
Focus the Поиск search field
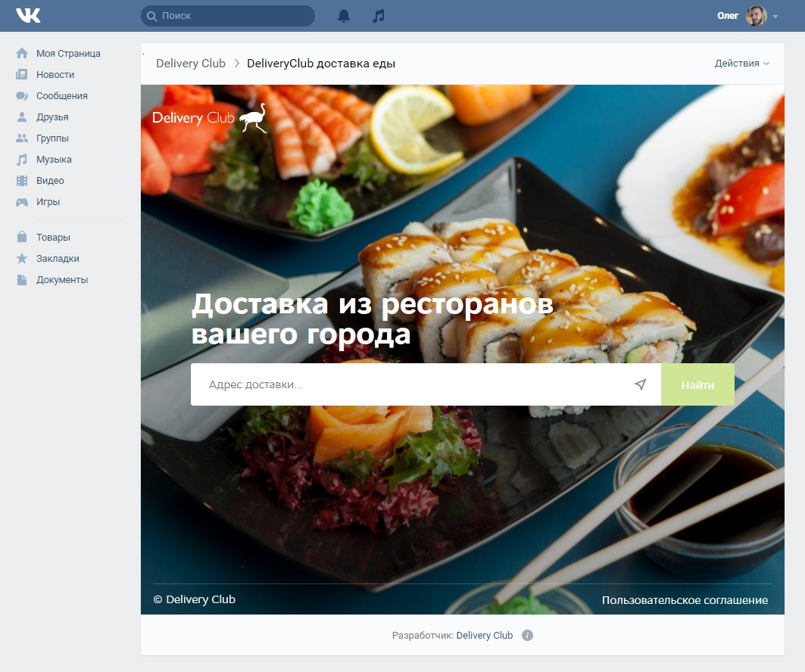point(228,16)
